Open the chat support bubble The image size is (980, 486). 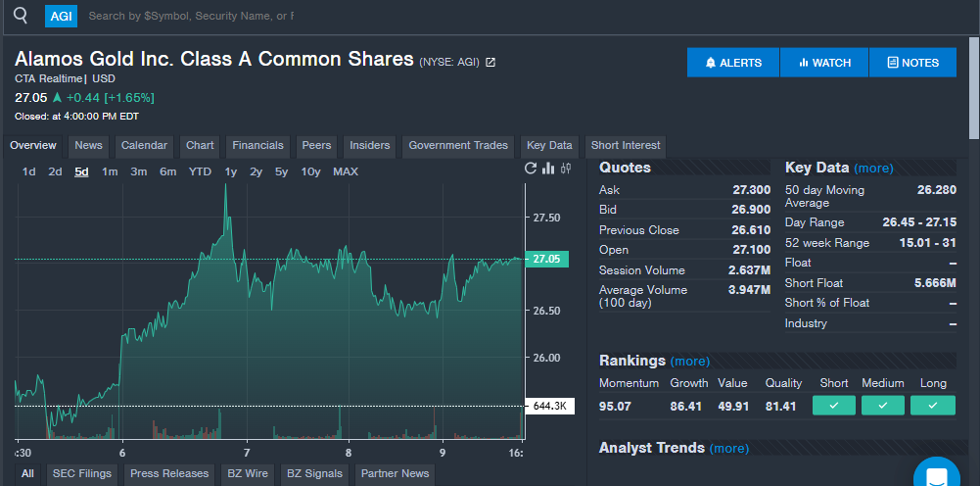pos(937,474)
